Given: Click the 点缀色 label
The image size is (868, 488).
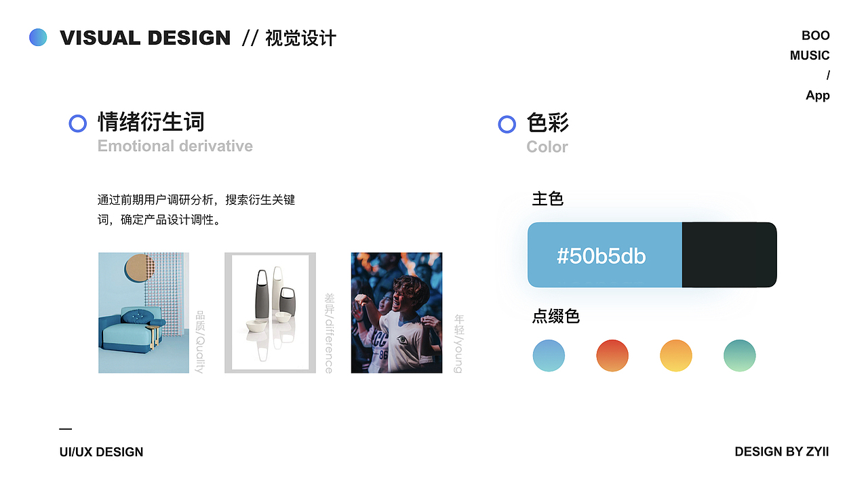Looking at the screenshot, I should [556, 317].
